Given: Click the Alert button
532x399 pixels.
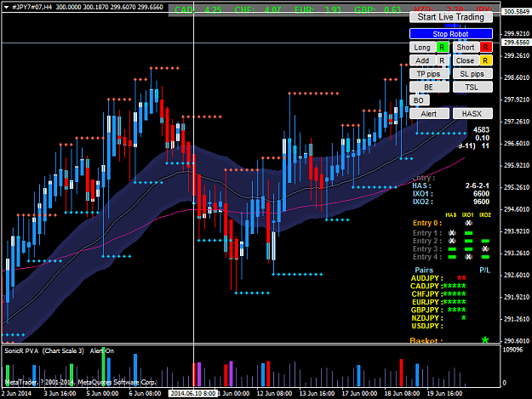Looking at the screenshot, I should coord(429,113).
